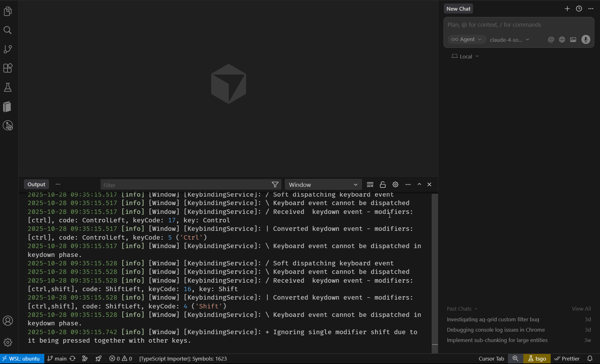600x364 pixels.
Task: Collapse the Past Chats section
Action: click(462, 309)
